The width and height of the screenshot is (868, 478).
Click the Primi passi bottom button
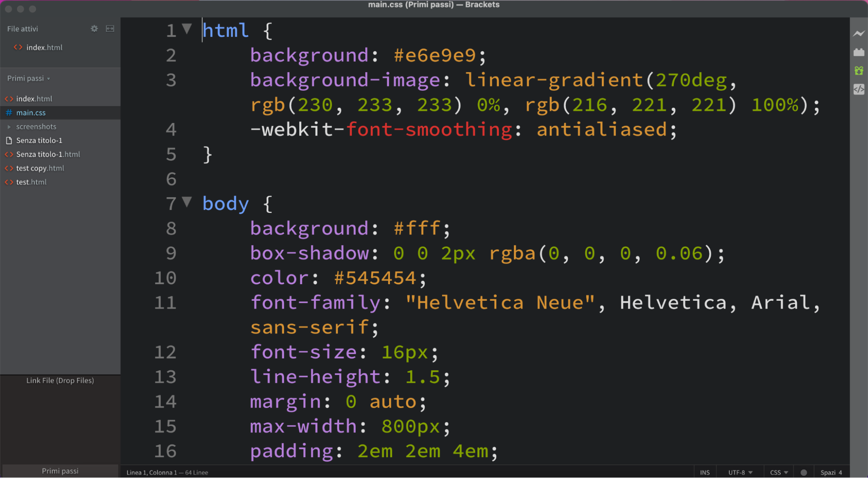[x=60, y=471]
